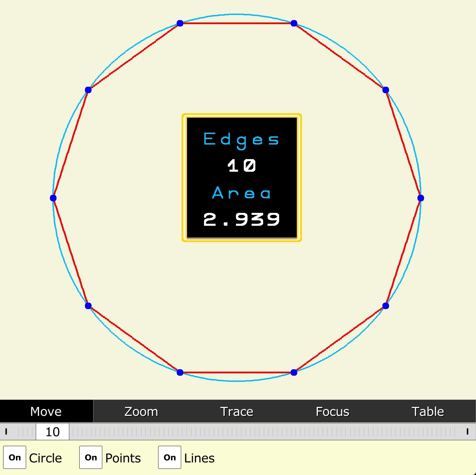476x475 pixels.
Task: Click the top horizontal red polygon edge
Action: [x=237, y=23]
